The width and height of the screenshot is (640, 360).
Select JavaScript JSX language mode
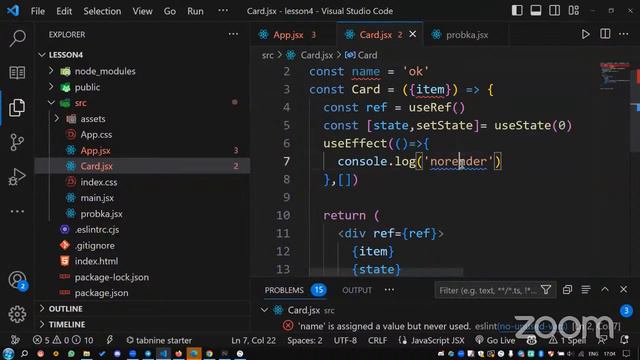point(438,340)
